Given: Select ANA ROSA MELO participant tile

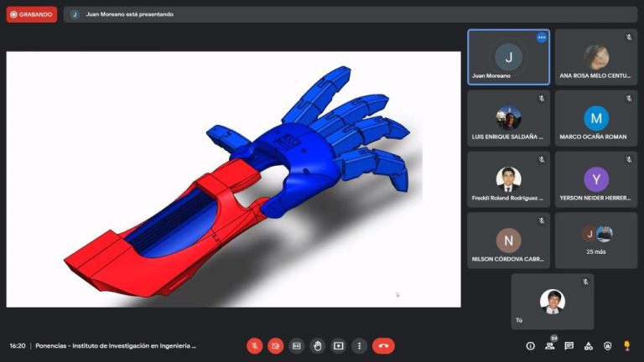Looking at the screenshot, I should pyautogui.click(x=596, y=57).
